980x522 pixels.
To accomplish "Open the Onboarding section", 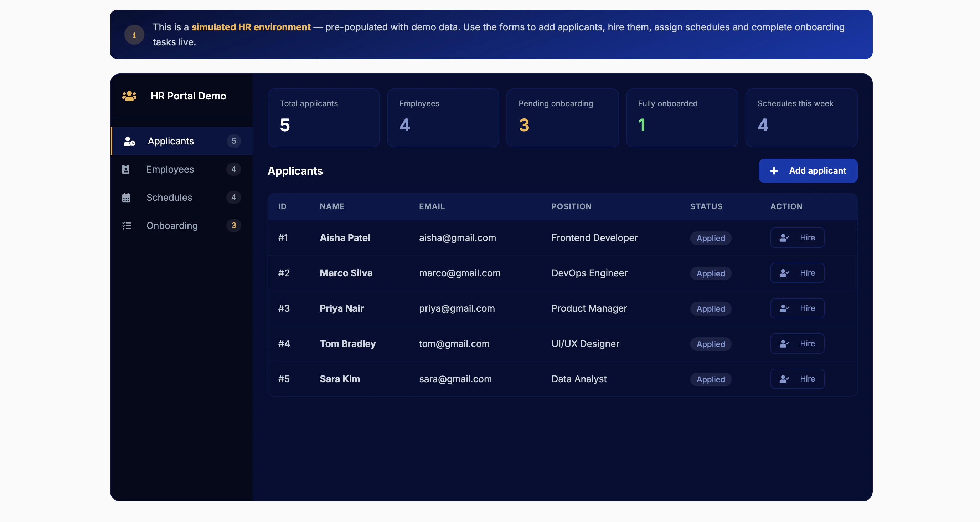I will tap(172, 225).
